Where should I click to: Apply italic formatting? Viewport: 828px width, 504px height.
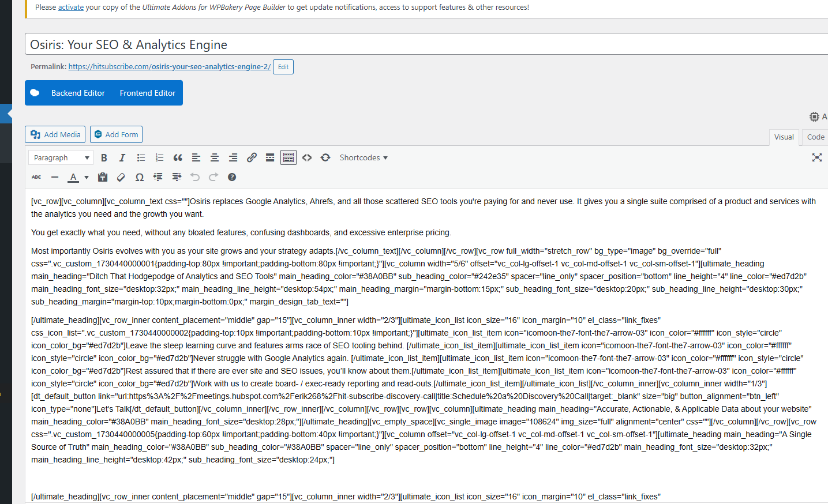click(x=122, y=157)
